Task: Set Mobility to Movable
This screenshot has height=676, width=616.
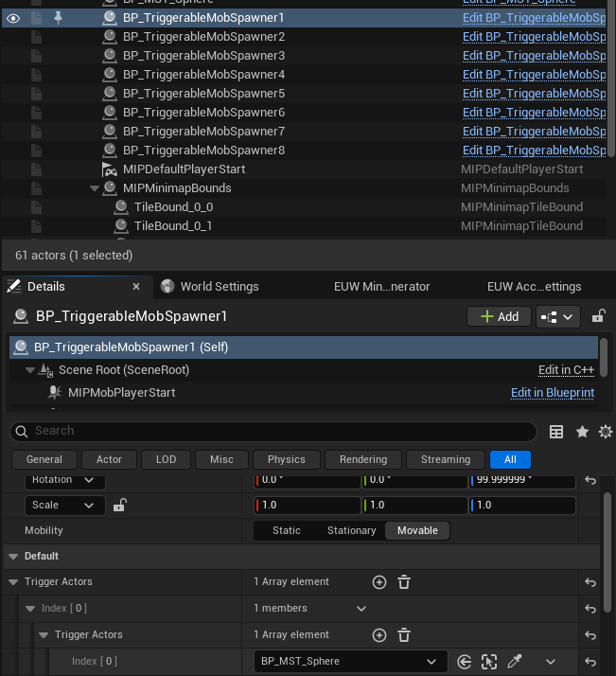Action: 417,531
